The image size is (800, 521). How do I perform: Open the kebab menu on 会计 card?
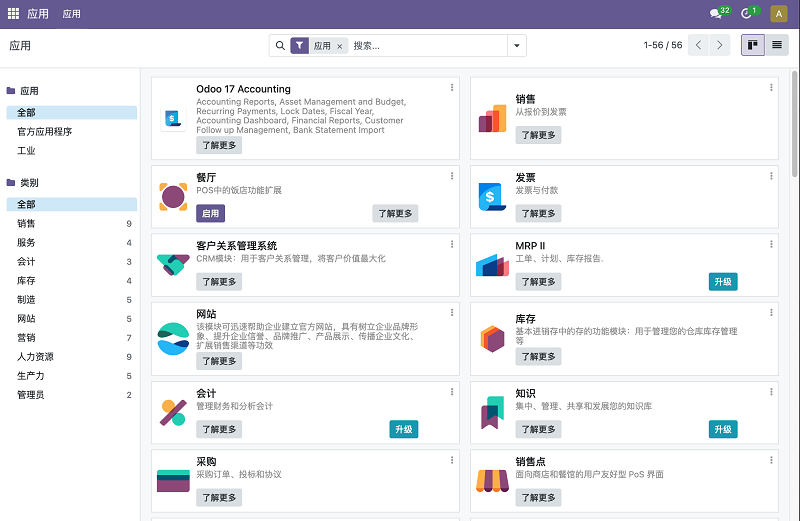pos(452,391)
